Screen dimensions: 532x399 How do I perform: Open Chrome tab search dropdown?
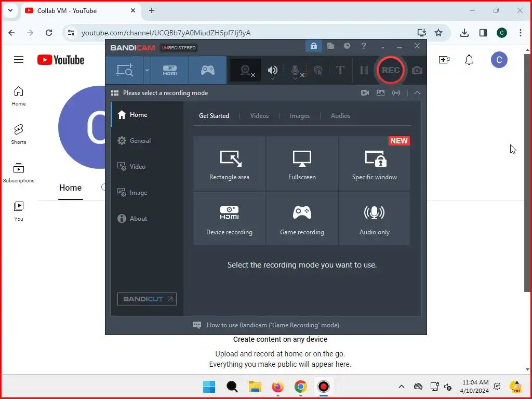coord(10,10)
